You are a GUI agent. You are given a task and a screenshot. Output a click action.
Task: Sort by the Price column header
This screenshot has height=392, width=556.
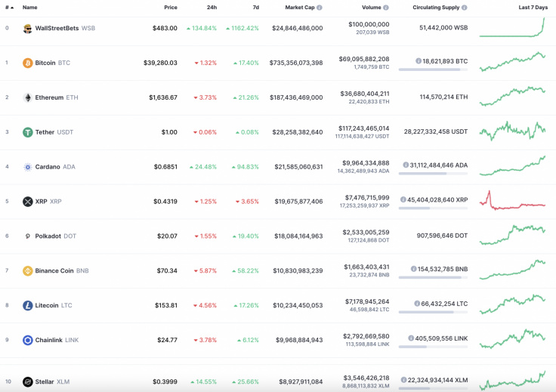click(171, 8)
